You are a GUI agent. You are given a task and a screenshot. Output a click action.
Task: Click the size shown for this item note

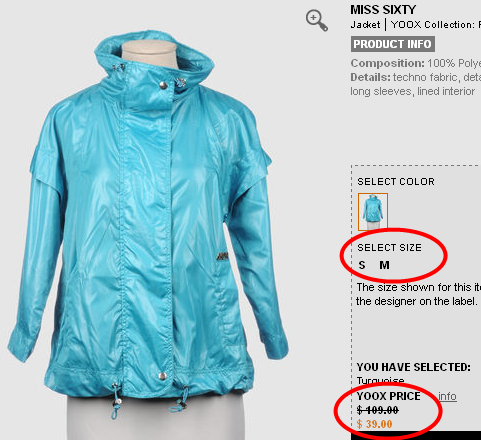[x=418, y=294]
